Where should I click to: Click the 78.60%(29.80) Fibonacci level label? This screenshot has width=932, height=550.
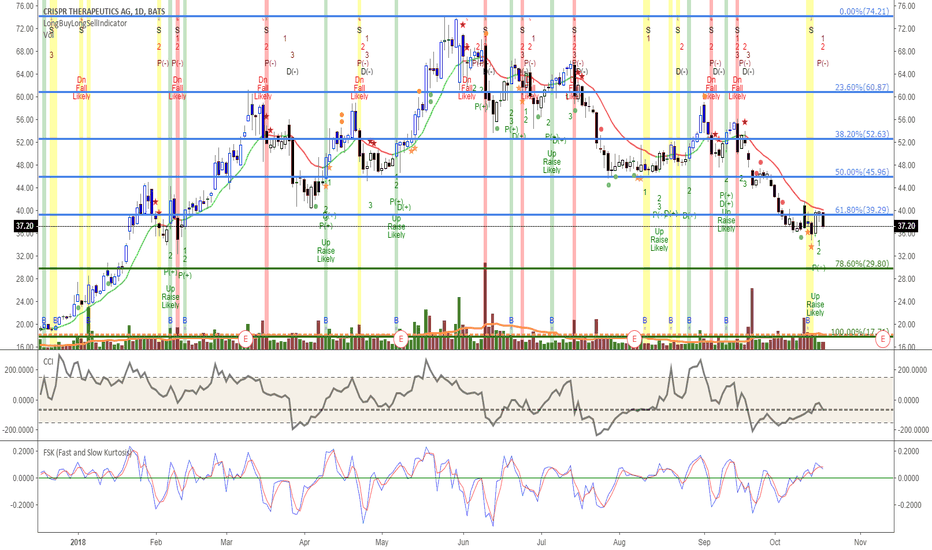(862, 263)
